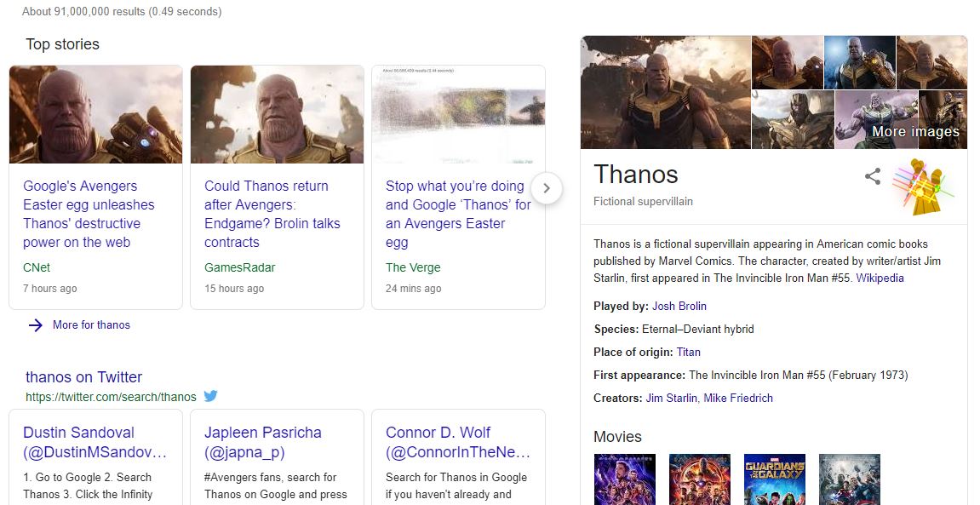
Task: Click Dustin Sandoval's tweet text
Action: (88, 485)
